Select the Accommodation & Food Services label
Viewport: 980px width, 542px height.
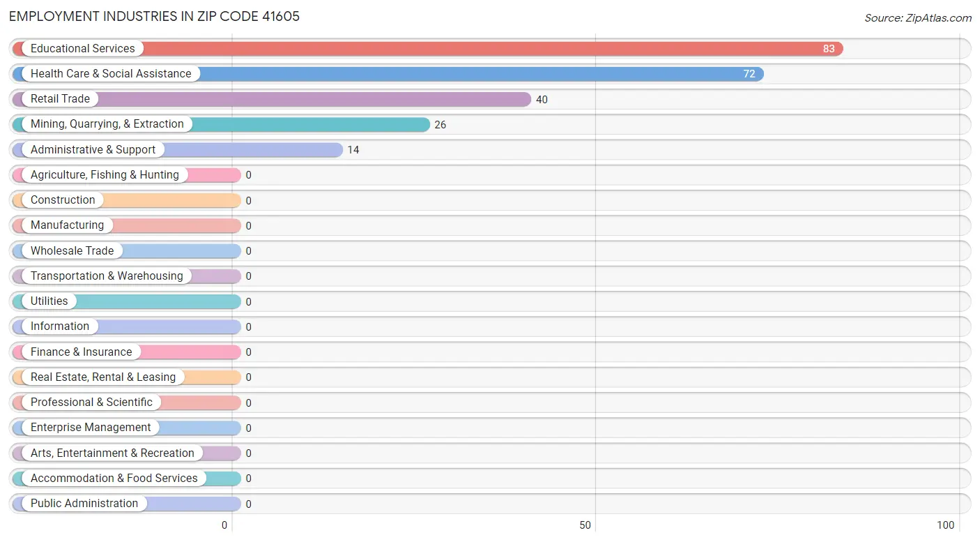coord(114,478)
